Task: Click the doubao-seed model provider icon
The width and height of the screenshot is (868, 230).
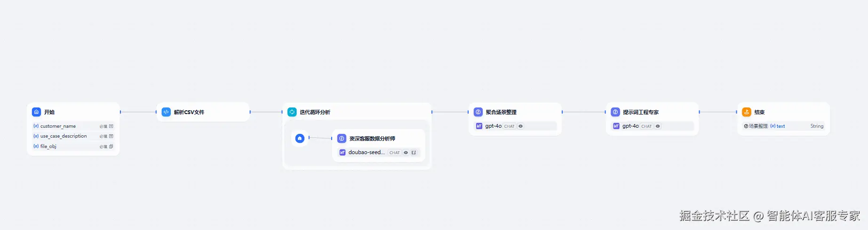Action: click(x=342, y=153)
